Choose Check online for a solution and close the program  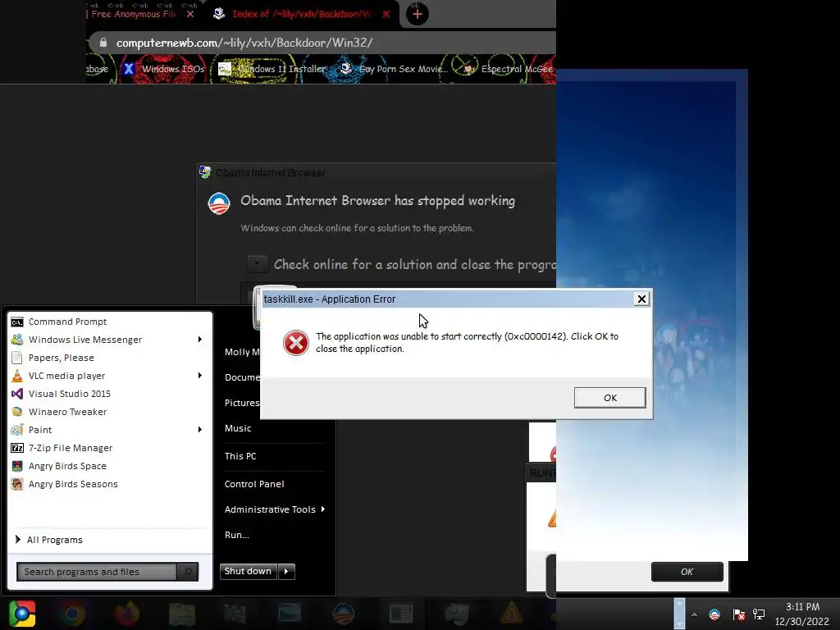pyautogui.click(x=402, y=264)
